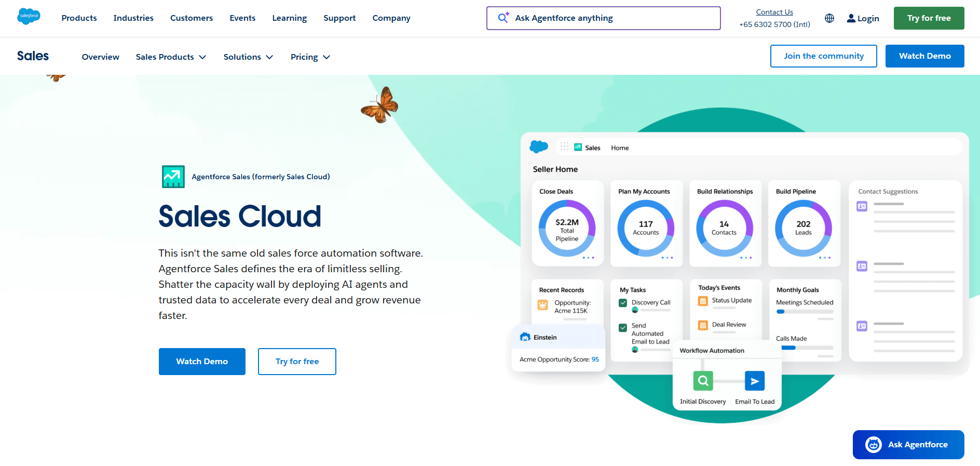Click the Contact Us link

click(x=774, y=12)
